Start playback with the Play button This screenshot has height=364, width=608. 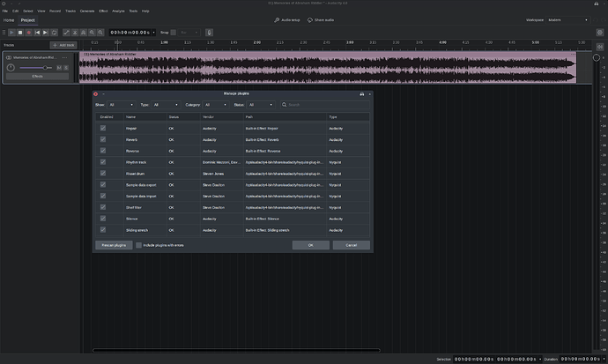pos(11,33)
